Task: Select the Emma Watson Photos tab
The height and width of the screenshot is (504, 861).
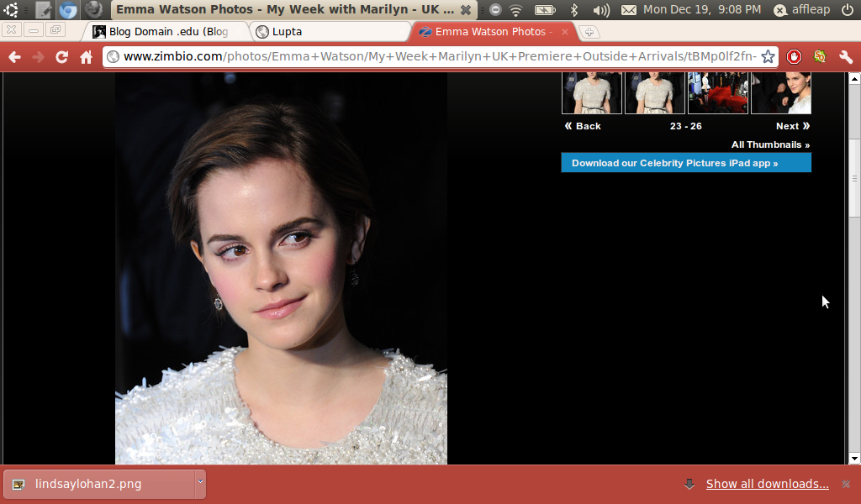Action: point(493,32)
